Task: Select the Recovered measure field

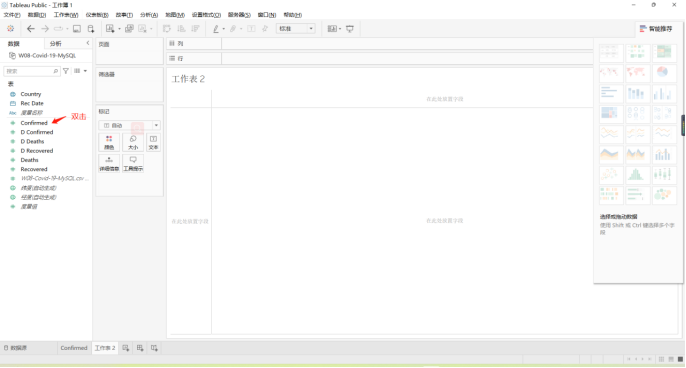Action: coord(34,169)
